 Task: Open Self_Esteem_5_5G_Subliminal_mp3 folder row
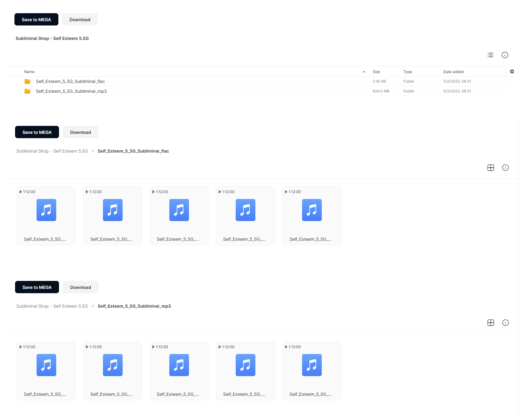(263, 91)
